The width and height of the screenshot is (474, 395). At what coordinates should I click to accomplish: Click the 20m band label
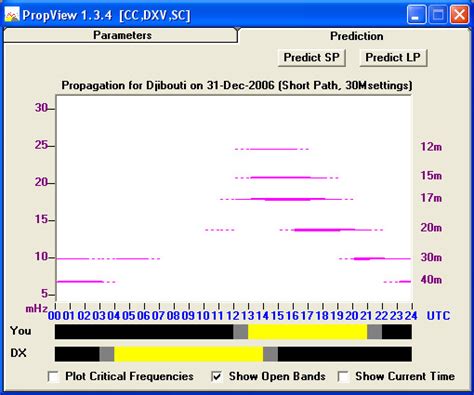[x=431, y=228]
